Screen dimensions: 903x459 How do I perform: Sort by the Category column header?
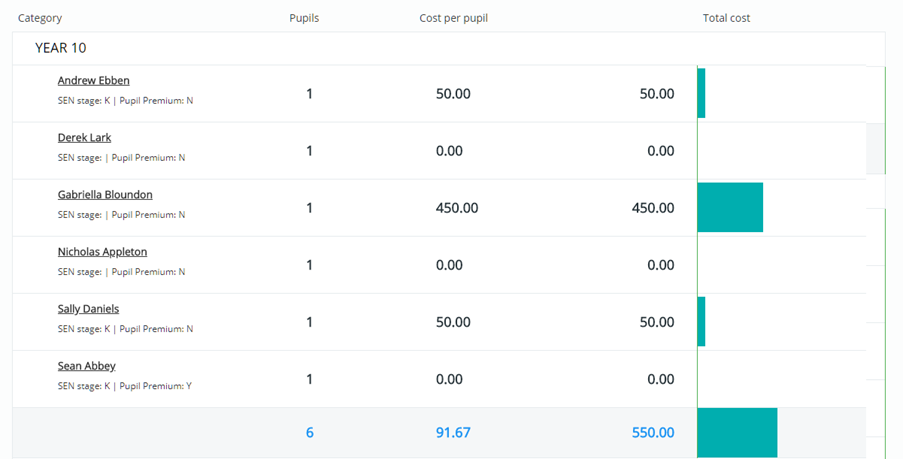[40, 18]
